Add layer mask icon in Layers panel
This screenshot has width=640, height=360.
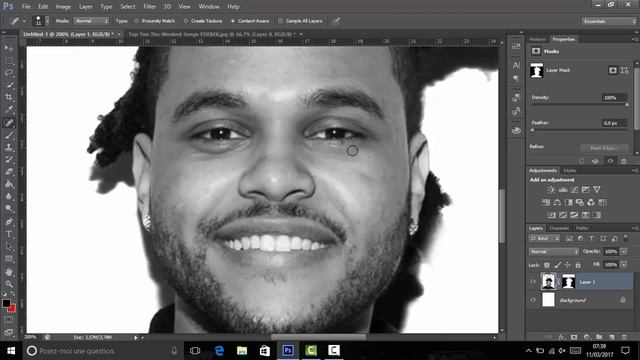click(574, 337)
